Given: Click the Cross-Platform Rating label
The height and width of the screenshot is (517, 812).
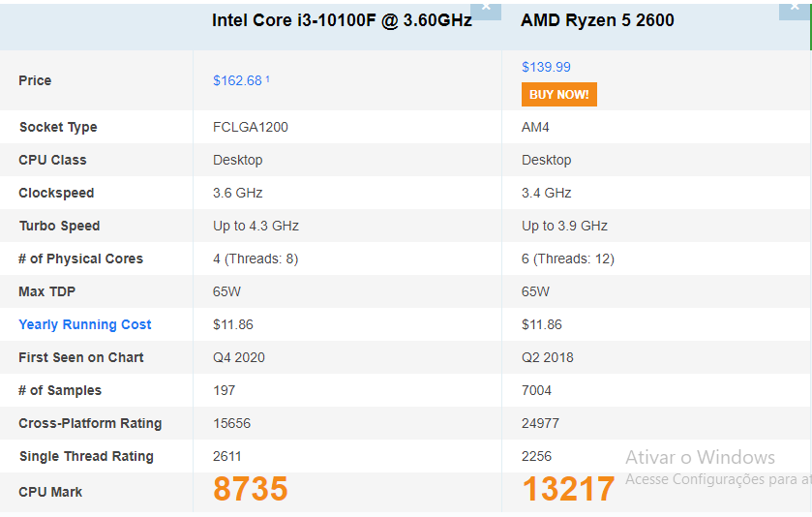Looking at the screenshot, I should pos(90,424).
